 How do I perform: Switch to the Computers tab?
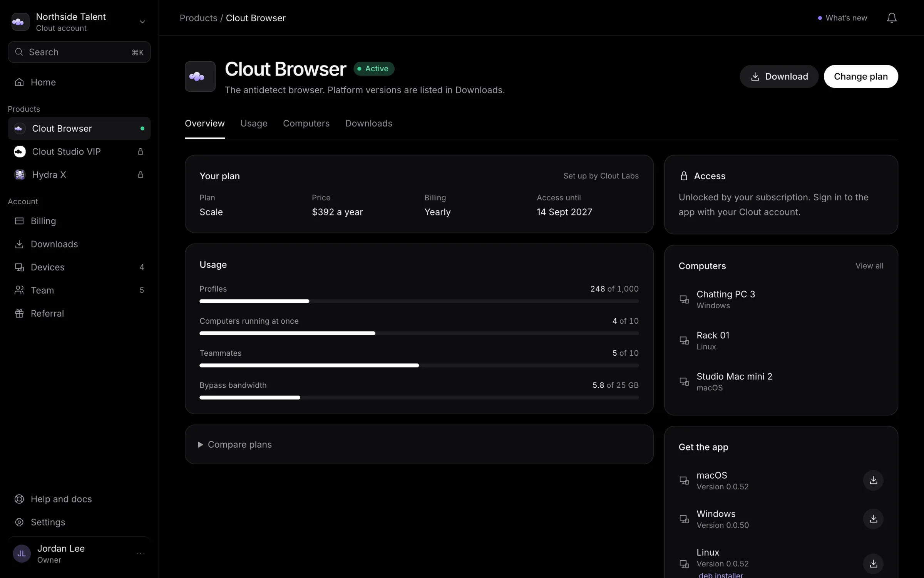click(306, 123)
